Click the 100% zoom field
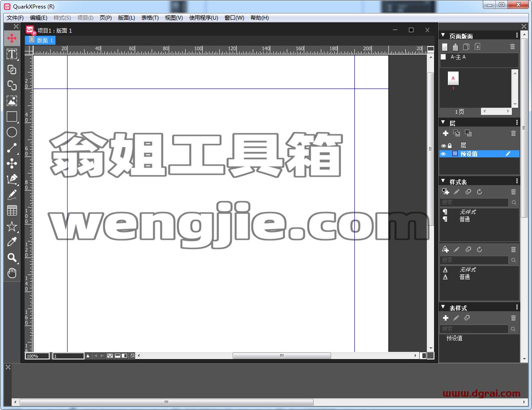 pyautogui.click(x=37, y=356)
